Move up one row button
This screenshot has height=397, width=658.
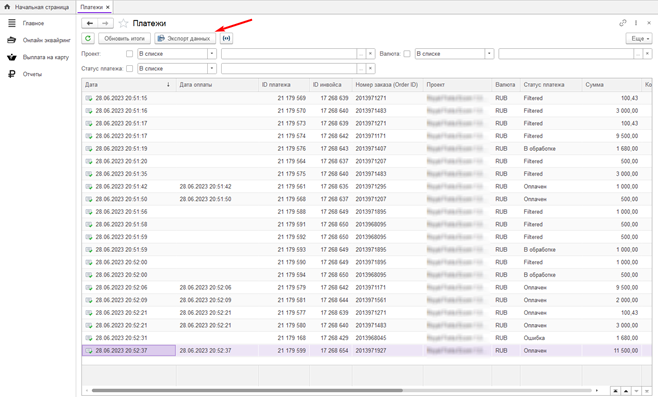626,391
